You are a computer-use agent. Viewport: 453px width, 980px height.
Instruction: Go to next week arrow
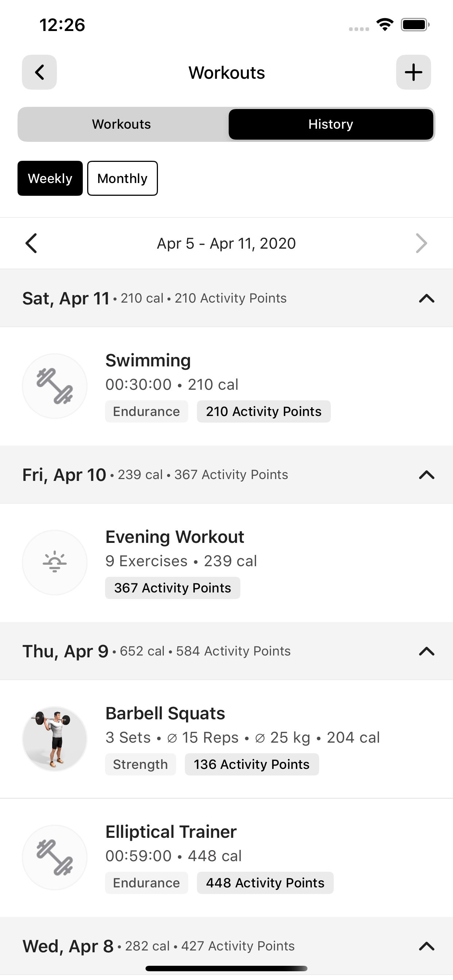click(421, 243)
